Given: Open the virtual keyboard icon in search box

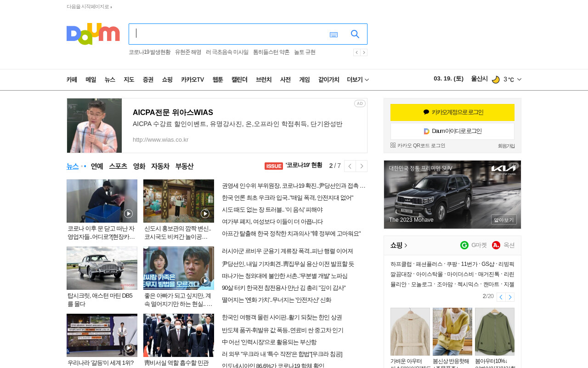Looking at the screenshot, I should pos(334,34).
